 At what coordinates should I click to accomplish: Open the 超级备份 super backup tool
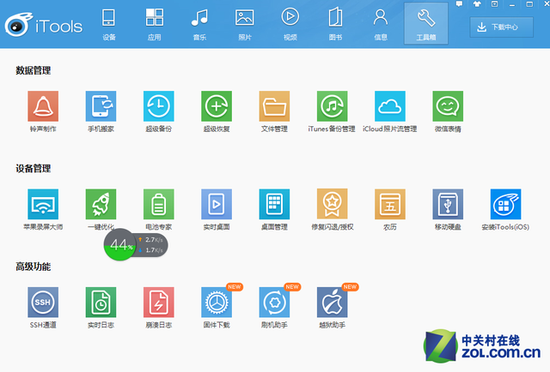[x=159, y=106]
